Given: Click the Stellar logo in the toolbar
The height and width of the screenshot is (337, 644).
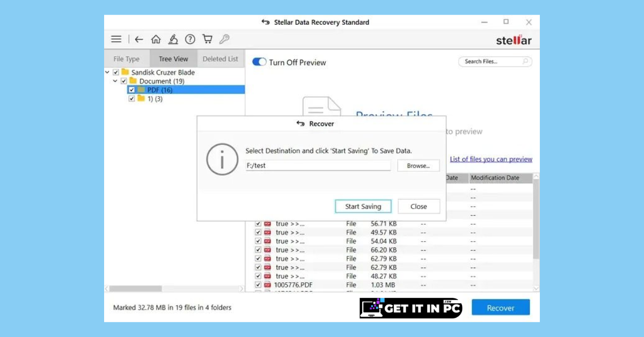Looking at the screenshot, I should pyautogui.click(x=514, y=40).
